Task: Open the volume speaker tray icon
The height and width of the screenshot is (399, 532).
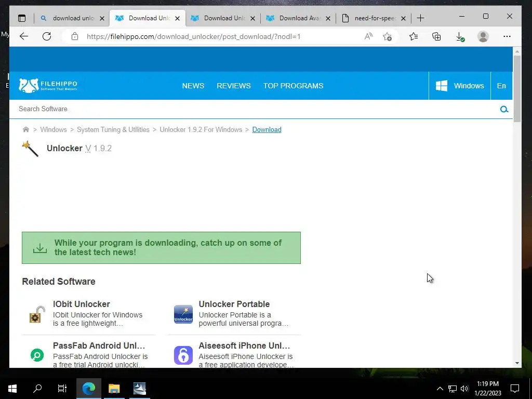Action: [x=464, y=389]
